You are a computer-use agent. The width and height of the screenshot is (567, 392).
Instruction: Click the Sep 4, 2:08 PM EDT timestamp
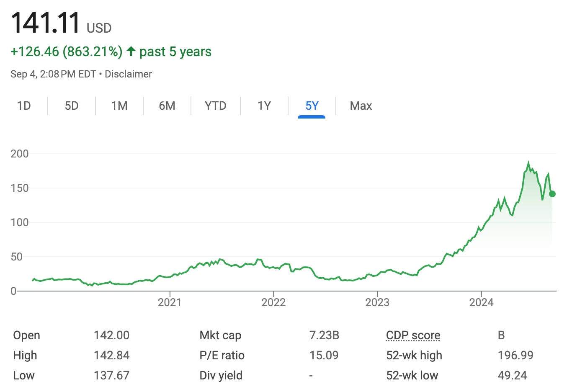(53, 74)
